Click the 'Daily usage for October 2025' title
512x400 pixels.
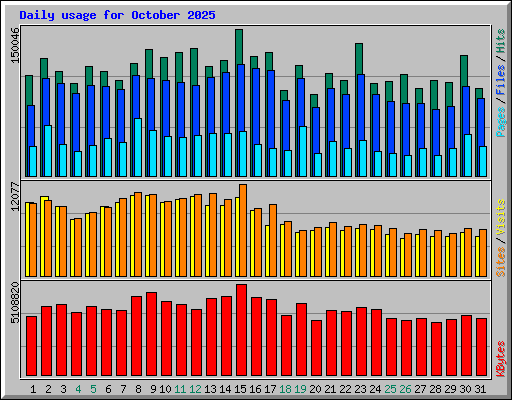[117, 15]
